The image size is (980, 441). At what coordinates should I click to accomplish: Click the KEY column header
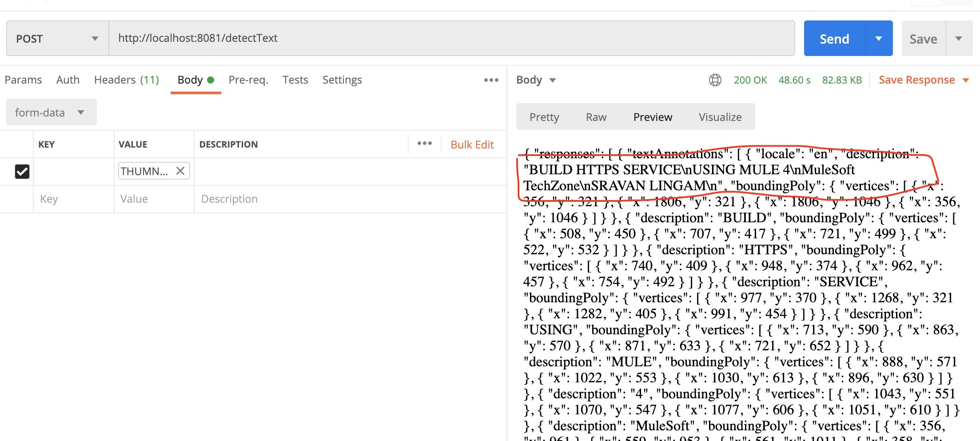(47, 144)
